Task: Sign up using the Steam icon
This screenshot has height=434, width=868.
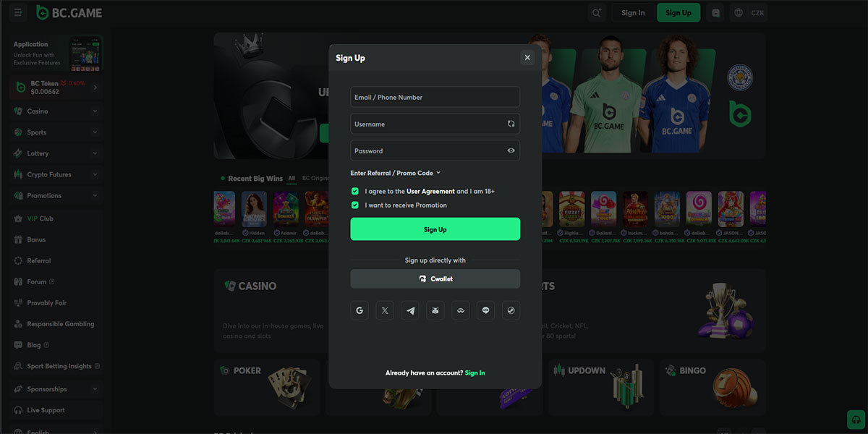Action: point(511,310)
